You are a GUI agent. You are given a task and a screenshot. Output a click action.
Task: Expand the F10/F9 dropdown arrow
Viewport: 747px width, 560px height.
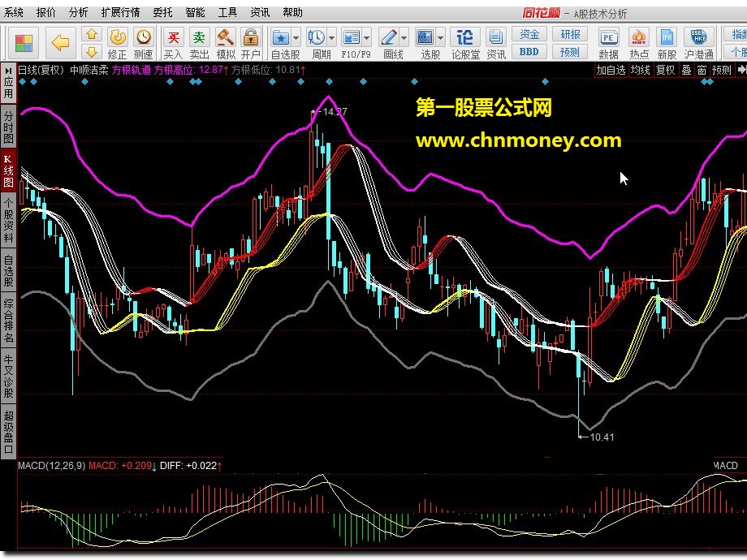click(367, 37)
